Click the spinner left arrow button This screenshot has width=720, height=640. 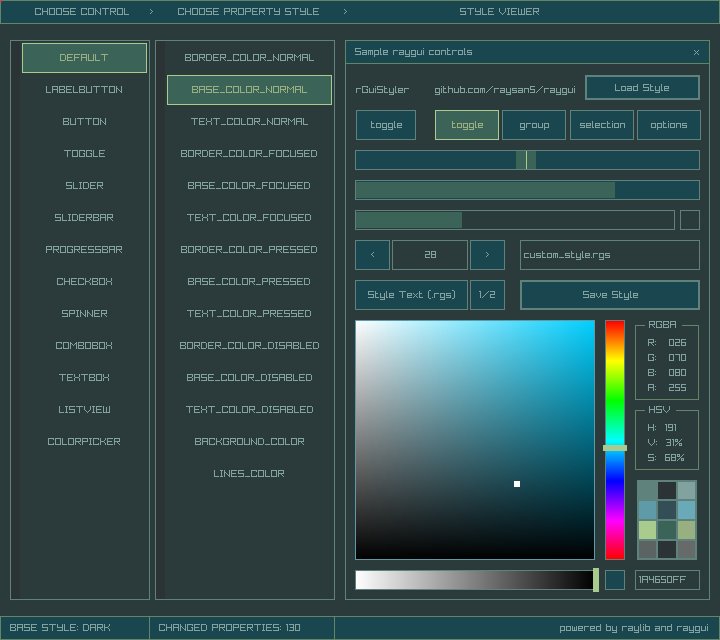(372, 255)
